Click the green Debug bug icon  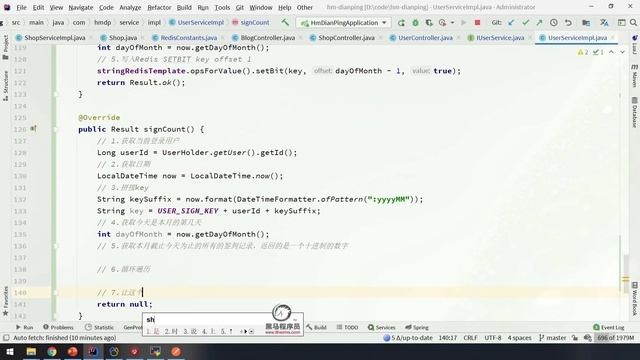415,23
